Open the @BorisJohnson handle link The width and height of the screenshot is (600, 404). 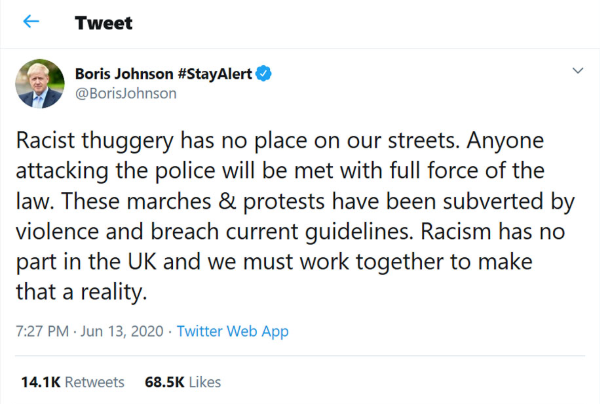pyautogui.click(x=126, y=93)
